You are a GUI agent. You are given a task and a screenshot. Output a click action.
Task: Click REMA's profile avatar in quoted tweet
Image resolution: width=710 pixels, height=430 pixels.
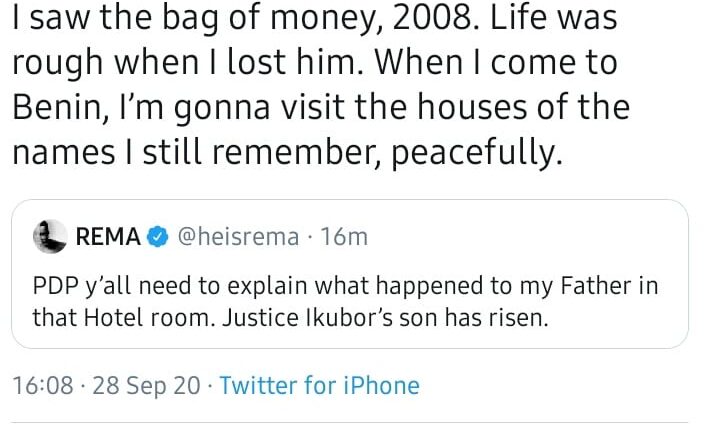point(48,237)
